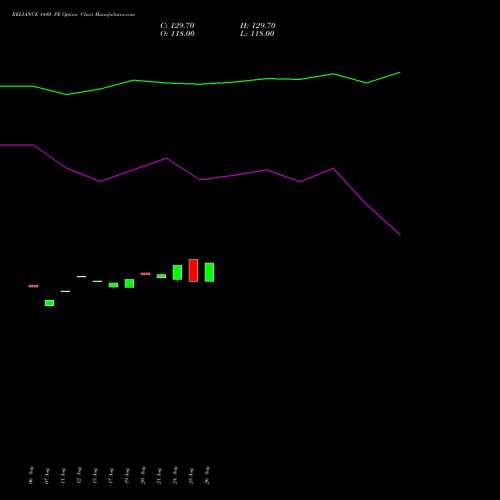Click the first small red candle at chart start

tap(33, 286)
